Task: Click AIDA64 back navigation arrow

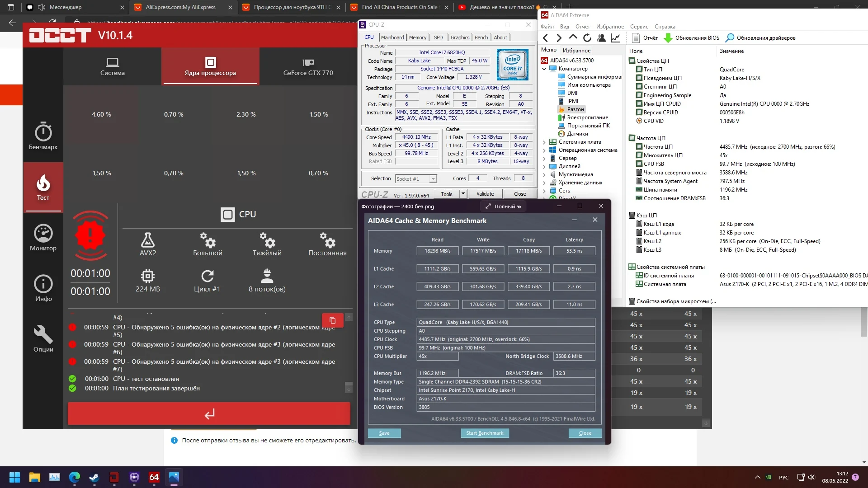Action: (x=546, y=38)
